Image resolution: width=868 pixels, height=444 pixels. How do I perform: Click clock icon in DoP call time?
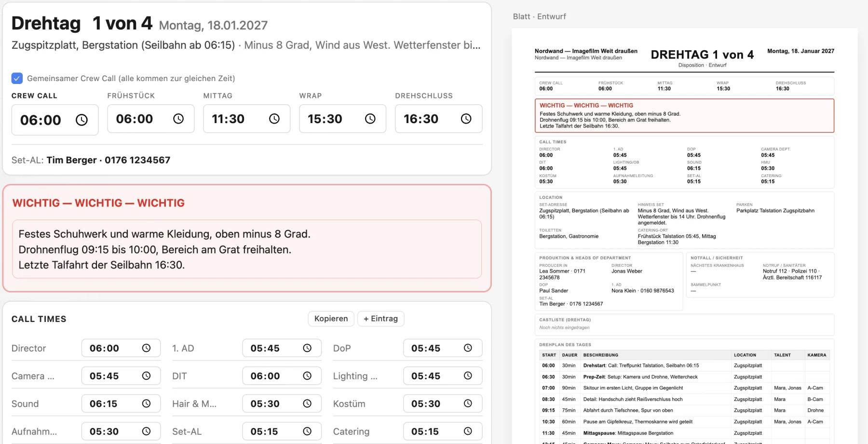(468, 348)
